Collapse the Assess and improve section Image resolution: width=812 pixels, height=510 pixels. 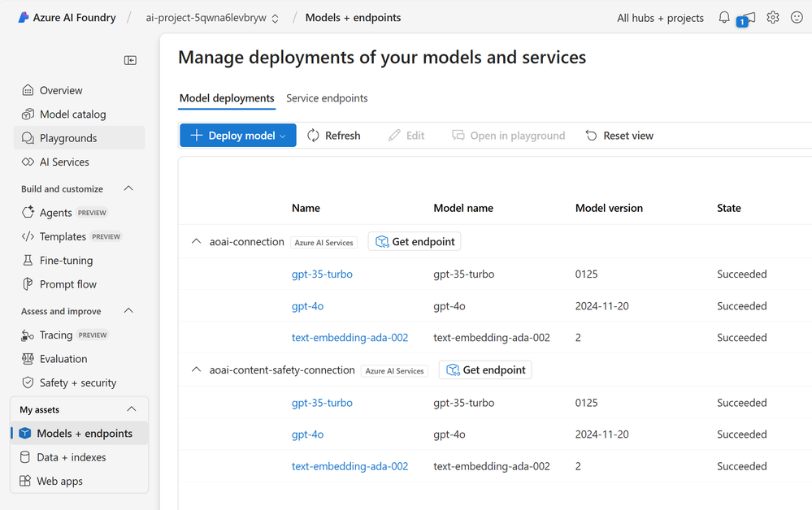point(129,311)
